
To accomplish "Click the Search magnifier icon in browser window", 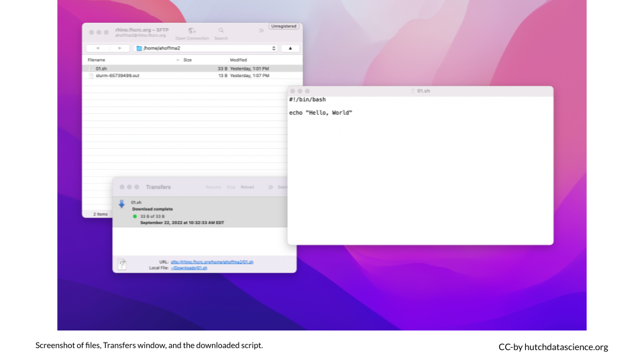I will click(x=221, y=30).
